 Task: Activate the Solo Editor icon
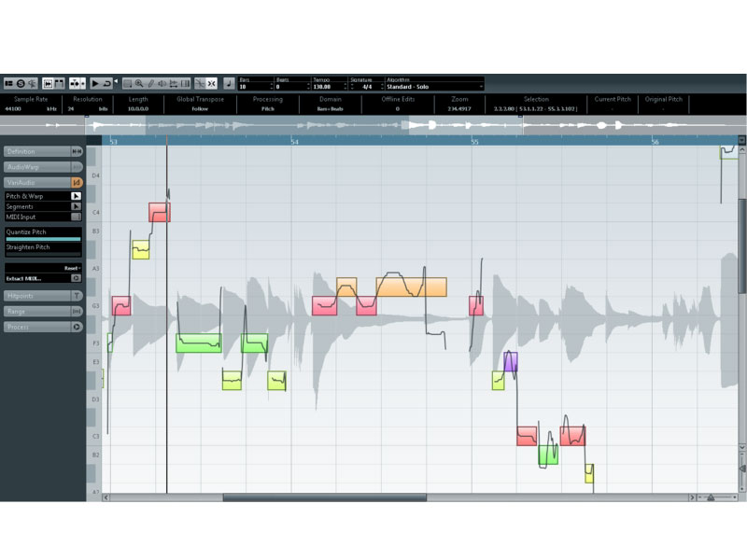pos(20,80)
